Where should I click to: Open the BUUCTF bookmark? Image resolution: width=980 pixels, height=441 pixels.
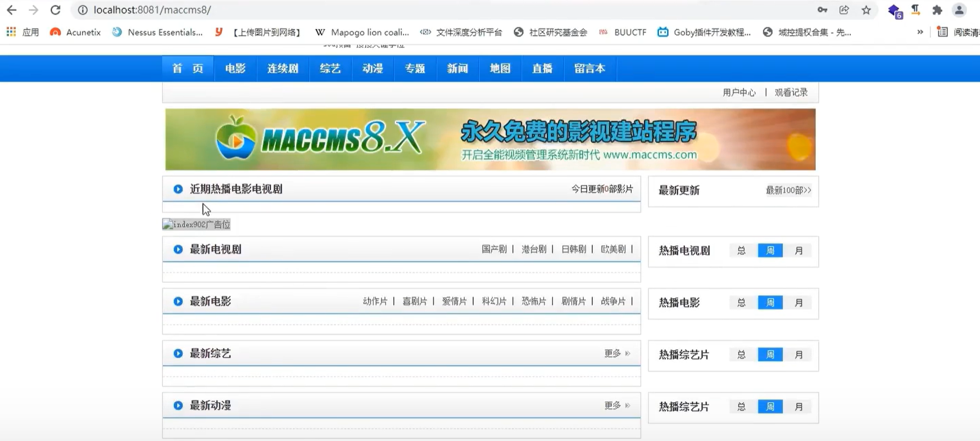coord(623,32)
